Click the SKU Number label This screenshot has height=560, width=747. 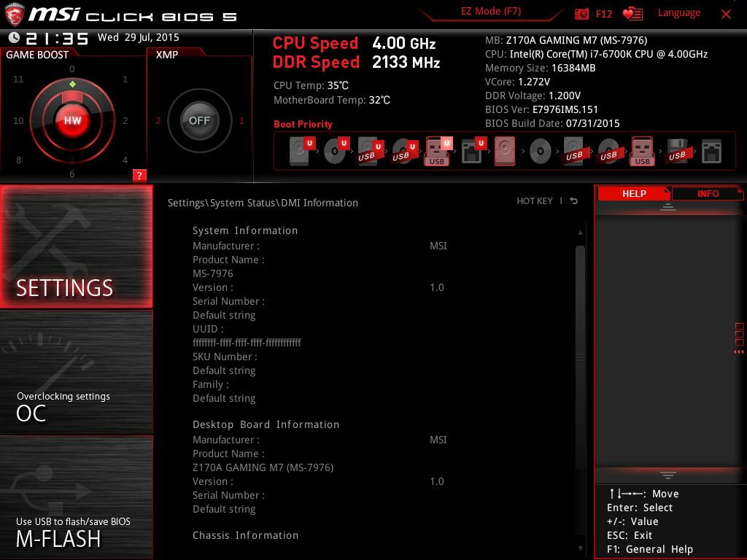[225, 357]
